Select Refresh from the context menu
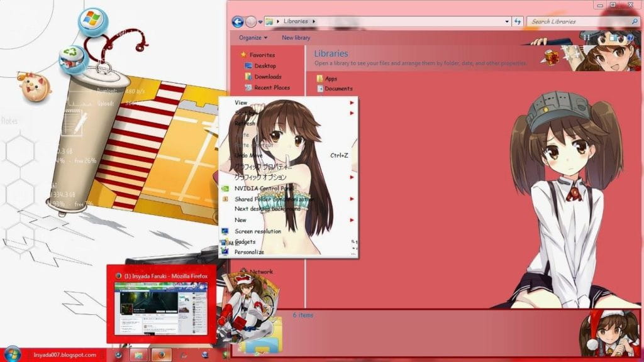Image resolution: width=644 pixels, height=362 pixels. 245,123
